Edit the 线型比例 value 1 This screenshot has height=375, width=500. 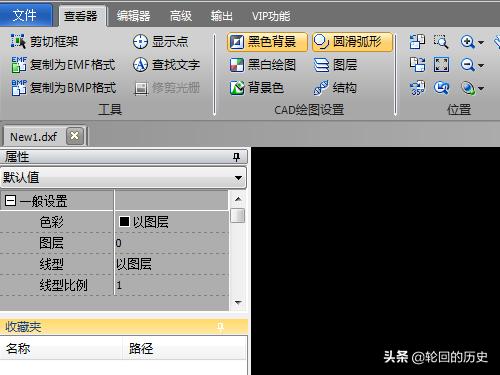[172, 285]
